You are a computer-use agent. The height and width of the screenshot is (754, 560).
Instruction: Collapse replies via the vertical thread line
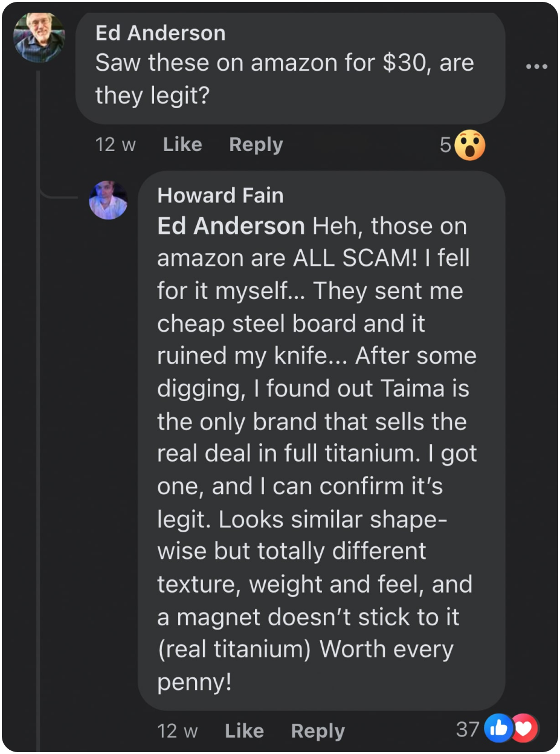(39, 423)
